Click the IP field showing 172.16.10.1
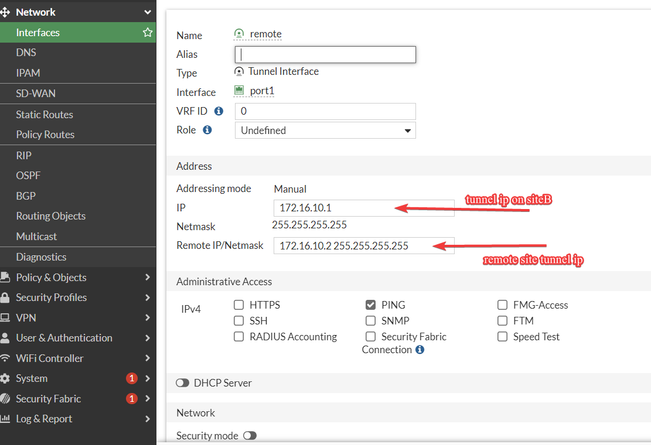 click(364, 208)
